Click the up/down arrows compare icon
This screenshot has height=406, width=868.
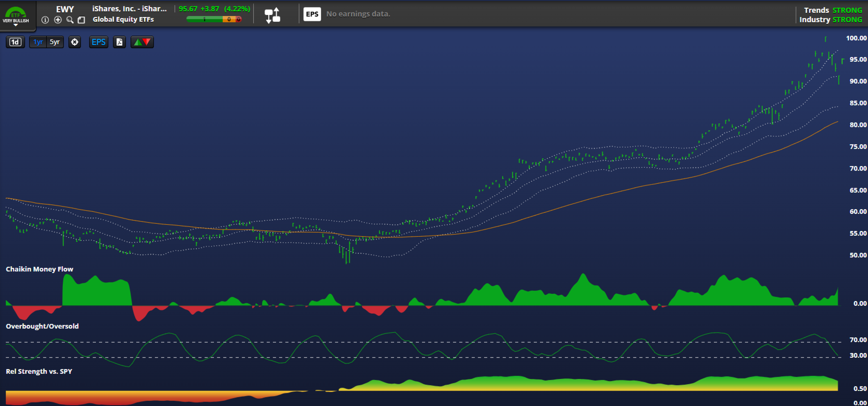click(x=272, y=15)
